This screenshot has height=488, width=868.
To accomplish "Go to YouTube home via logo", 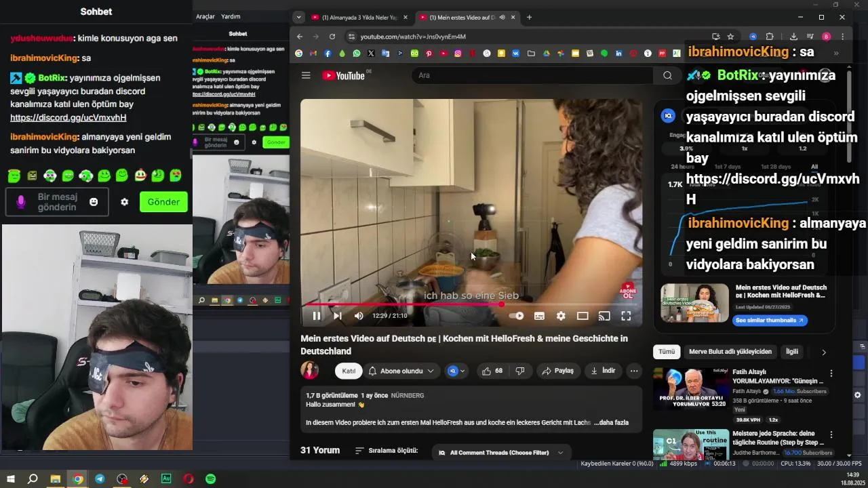I will (345, 75).
